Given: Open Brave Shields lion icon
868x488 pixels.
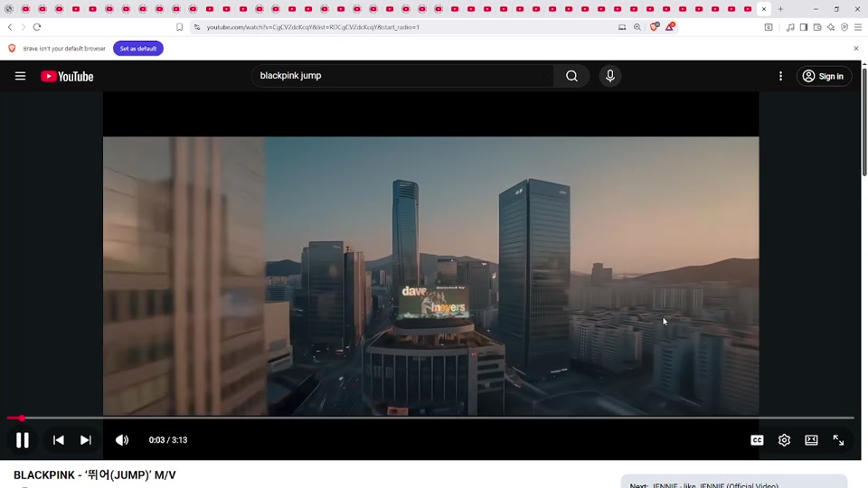Looking at the screenshot, I should (x=655, y=27).
